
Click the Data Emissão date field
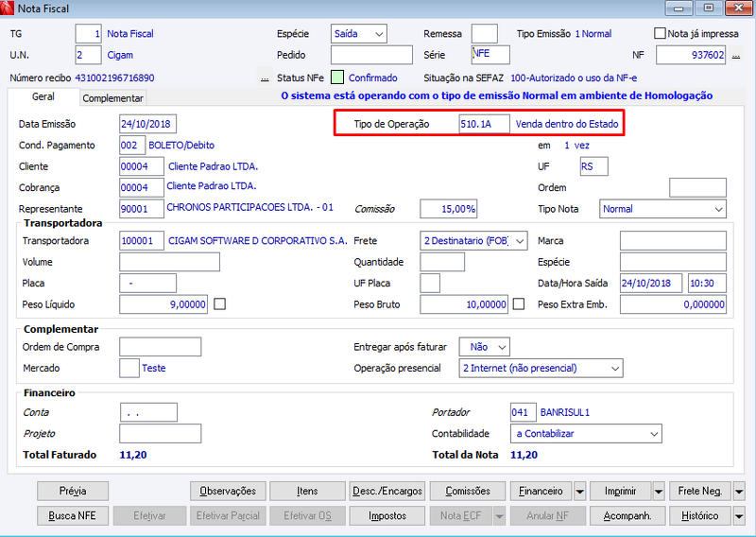pyautogui.click(x=148, y=124)
